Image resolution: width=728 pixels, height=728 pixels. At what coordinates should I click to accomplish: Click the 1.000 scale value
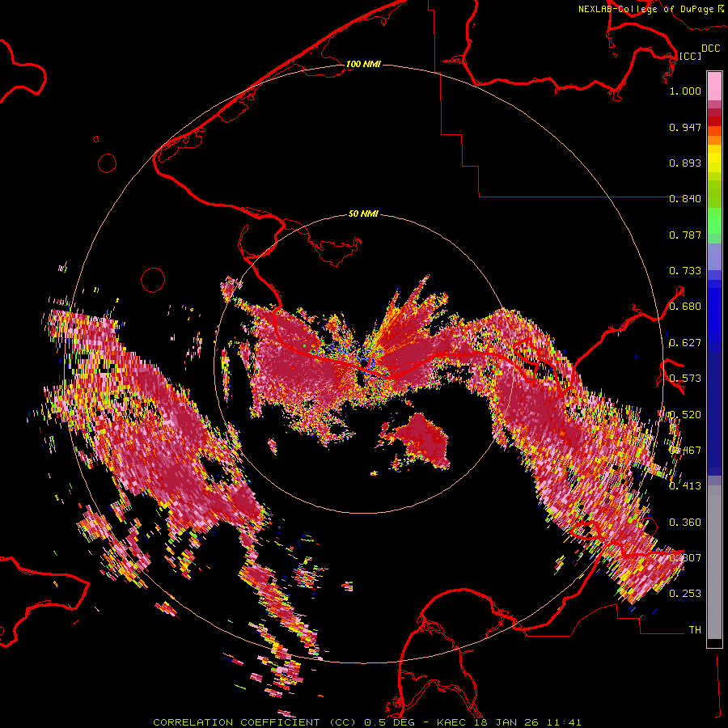[x=685, y=91]
